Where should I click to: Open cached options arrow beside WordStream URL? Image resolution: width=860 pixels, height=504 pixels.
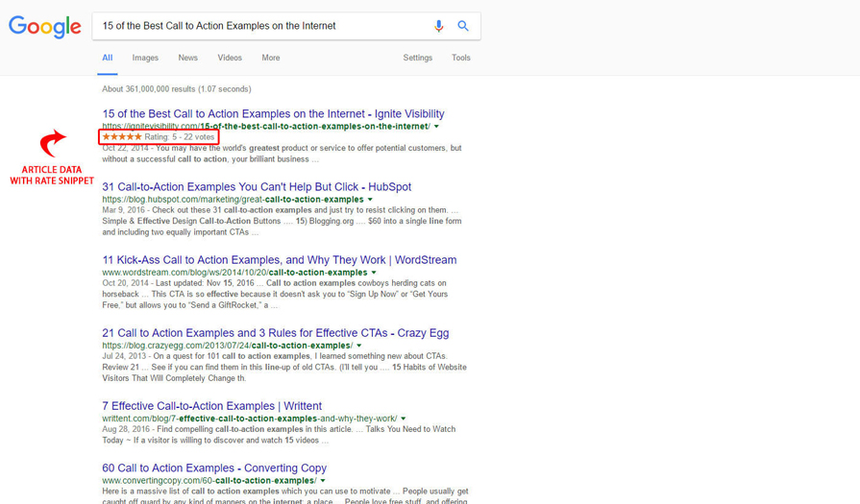[374, 273]
